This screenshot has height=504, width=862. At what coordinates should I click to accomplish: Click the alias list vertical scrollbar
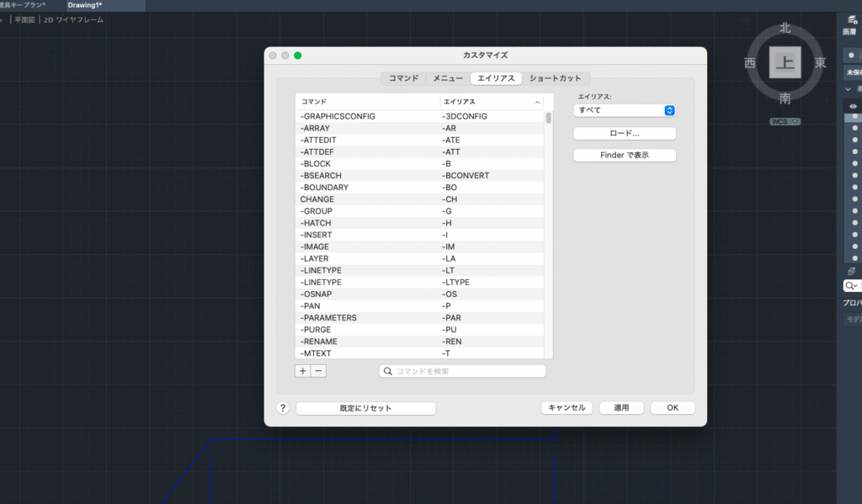coord(548,118)
